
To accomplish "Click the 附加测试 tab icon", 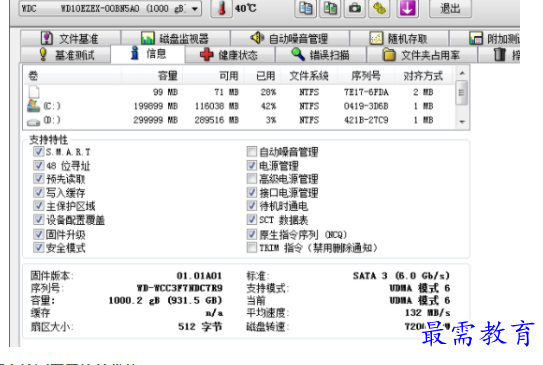I will click(x=476, y=38).
